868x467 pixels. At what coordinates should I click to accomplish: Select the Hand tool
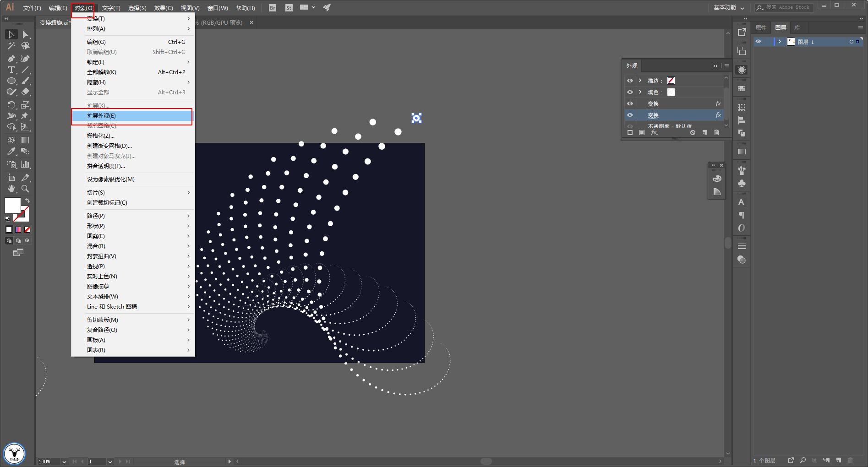[x=11, y=189]
